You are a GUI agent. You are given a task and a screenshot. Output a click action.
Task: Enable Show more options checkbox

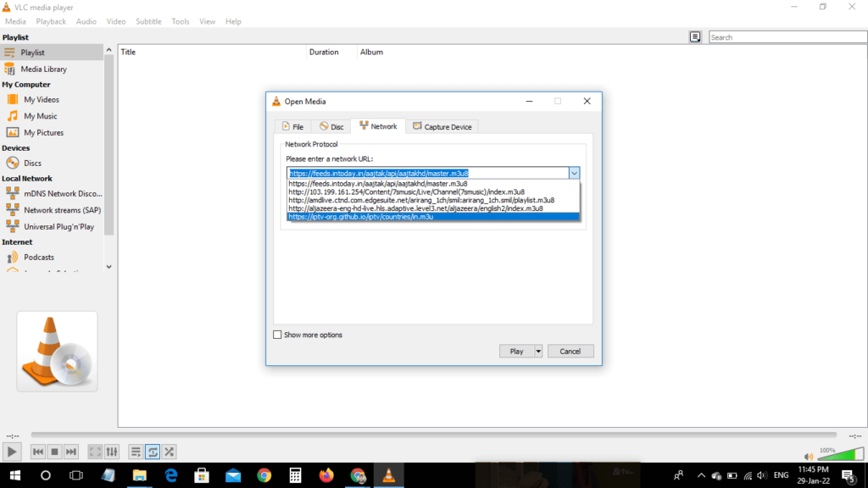coord(277,335)
